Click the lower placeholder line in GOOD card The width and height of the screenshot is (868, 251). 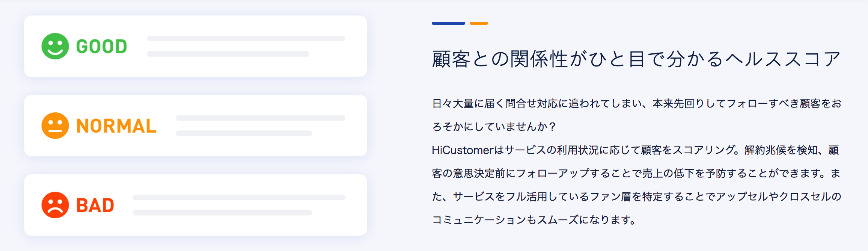click(x=228, y=54)
